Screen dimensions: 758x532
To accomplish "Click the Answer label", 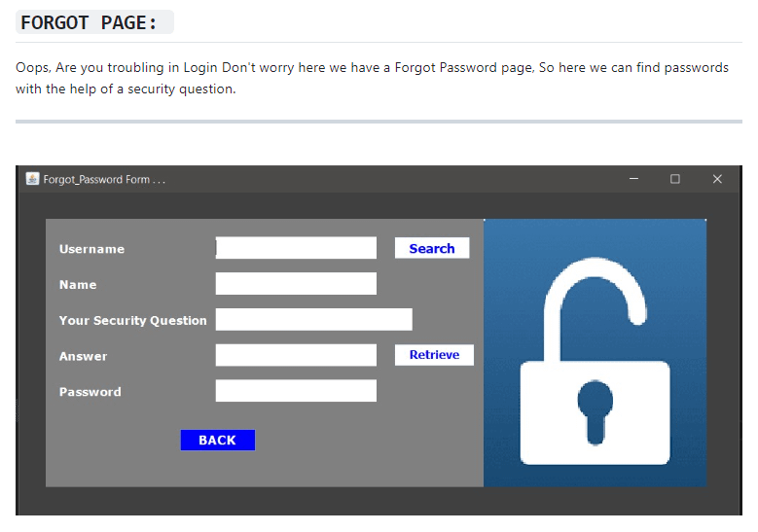I will (83, 357).
